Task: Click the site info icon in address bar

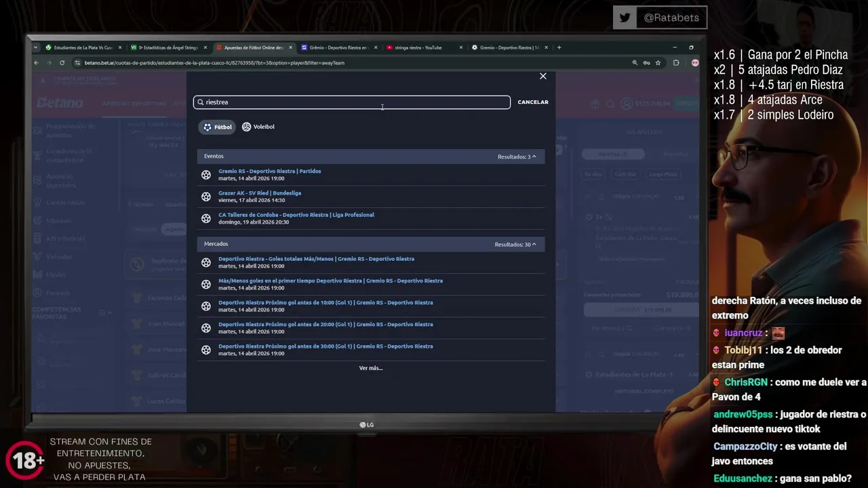Action: tap(78, 62)
